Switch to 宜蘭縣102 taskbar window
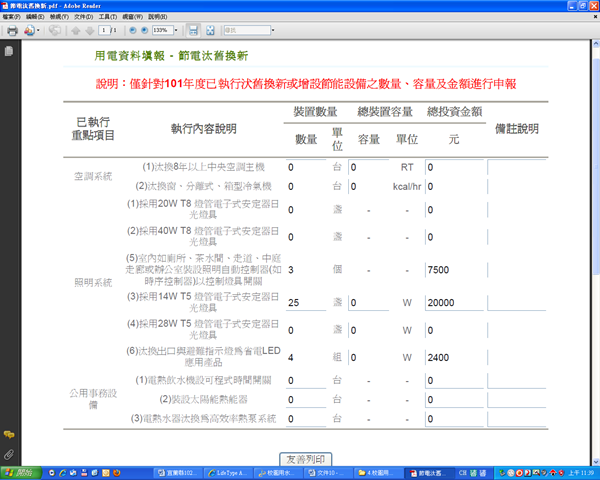 pos(177,473)
